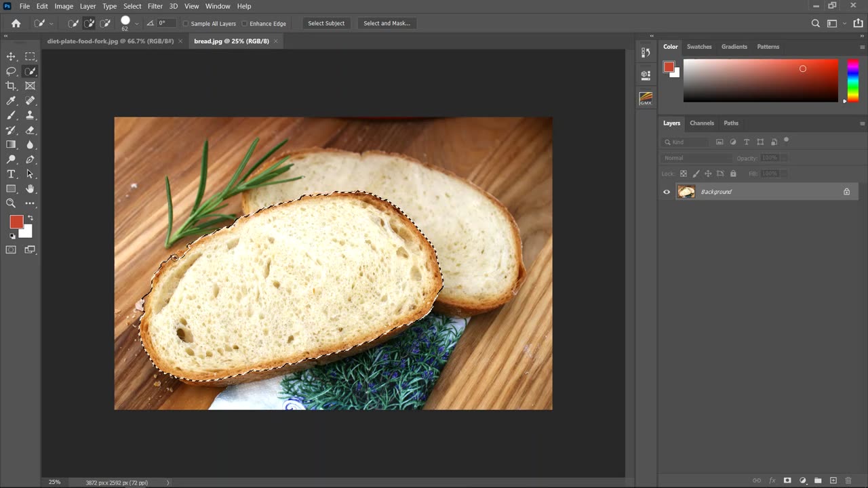Select the Eraser tool
Viewport: 868px width, 488px height.
[30, 130]
